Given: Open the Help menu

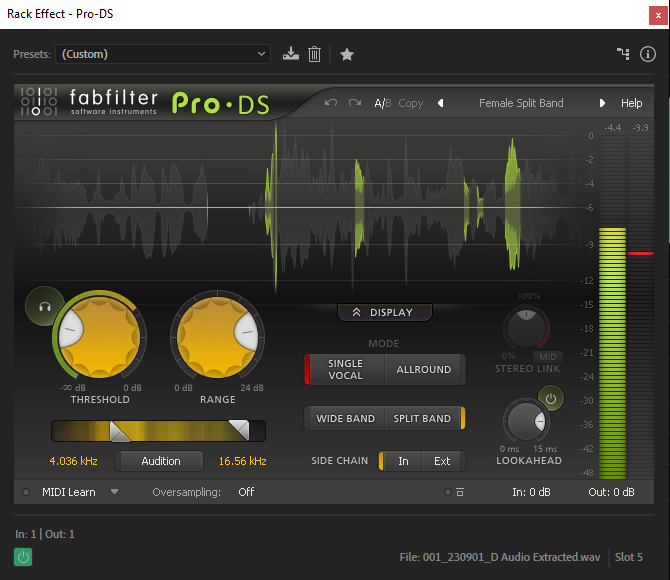Looking at the screenshot, I should tap(631, 103).
